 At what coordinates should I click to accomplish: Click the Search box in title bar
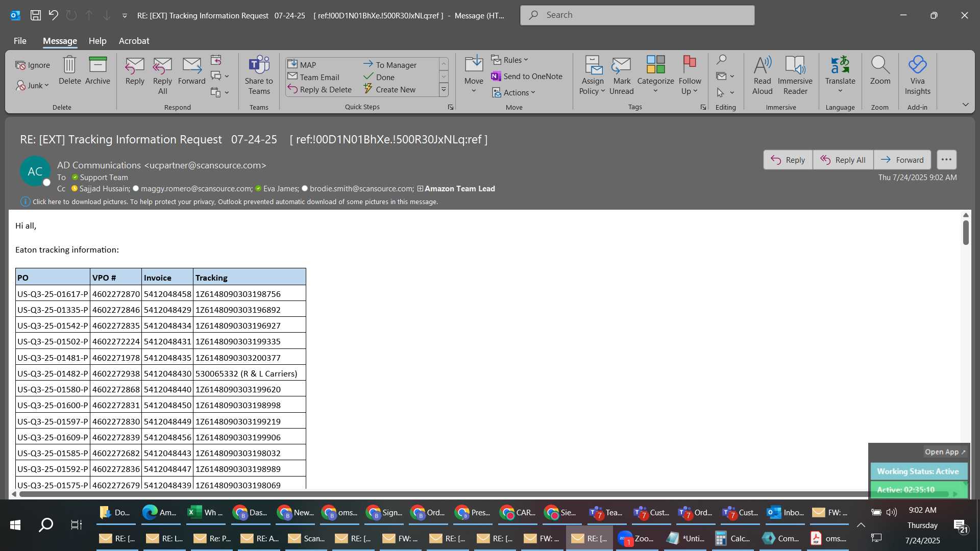(637, 15)
